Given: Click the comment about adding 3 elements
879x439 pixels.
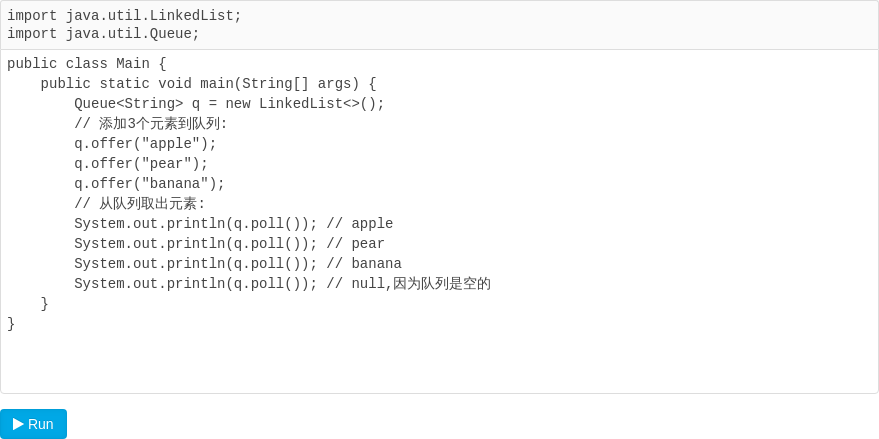Looking at the screenshot, I should pos(151,124).
